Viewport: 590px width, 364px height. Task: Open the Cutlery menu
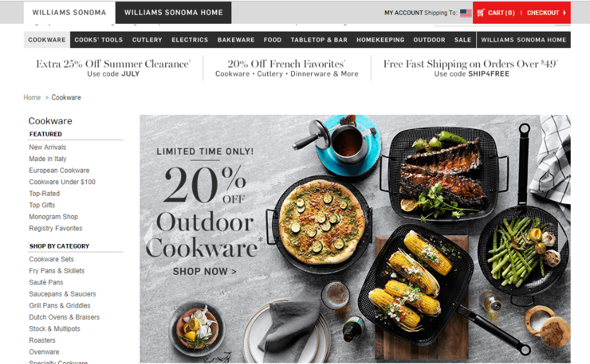coord(147,40)
